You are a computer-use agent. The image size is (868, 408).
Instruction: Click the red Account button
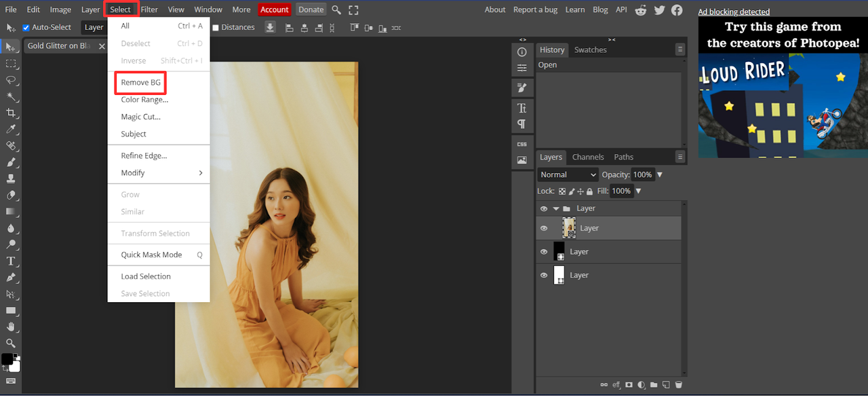(x=274, y=10)
